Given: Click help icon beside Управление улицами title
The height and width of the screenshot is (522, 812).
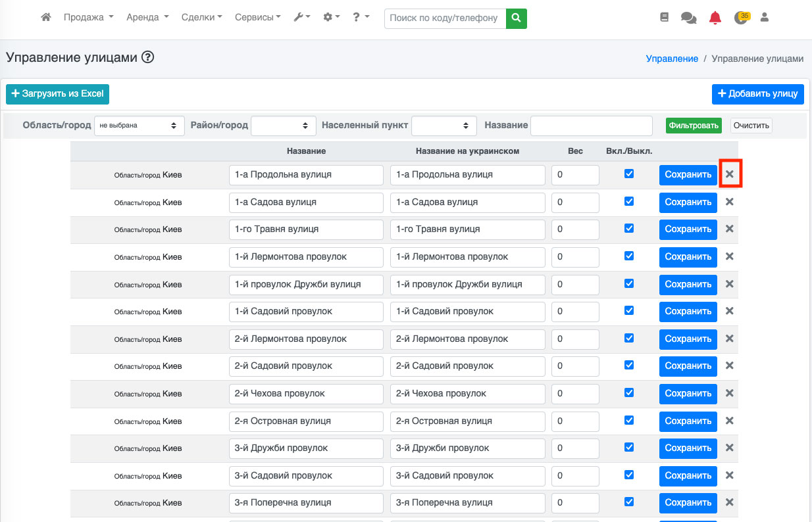Looking at the screenshot, I should pyautogui.click(x=148, y=57).
